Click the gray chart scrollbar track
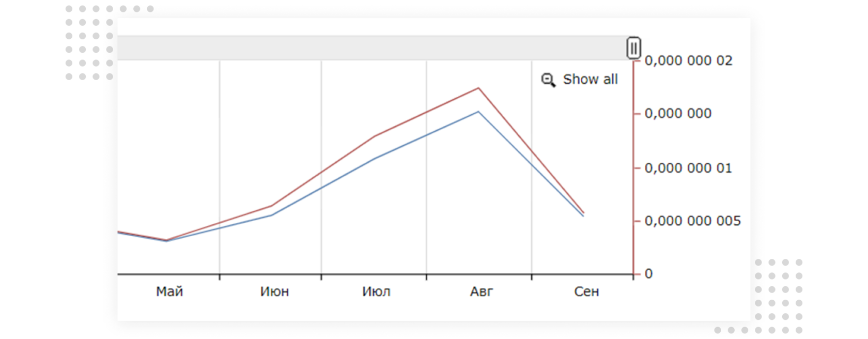This screenshot has width=868, height=339. pos(371,48)
